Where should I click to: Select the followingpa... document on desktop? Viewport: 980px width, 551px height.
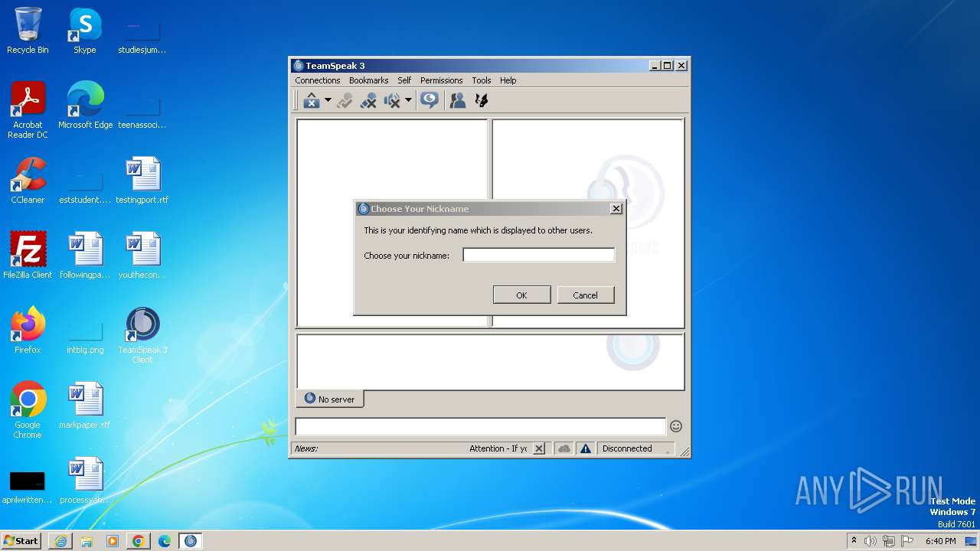(85, 256)
